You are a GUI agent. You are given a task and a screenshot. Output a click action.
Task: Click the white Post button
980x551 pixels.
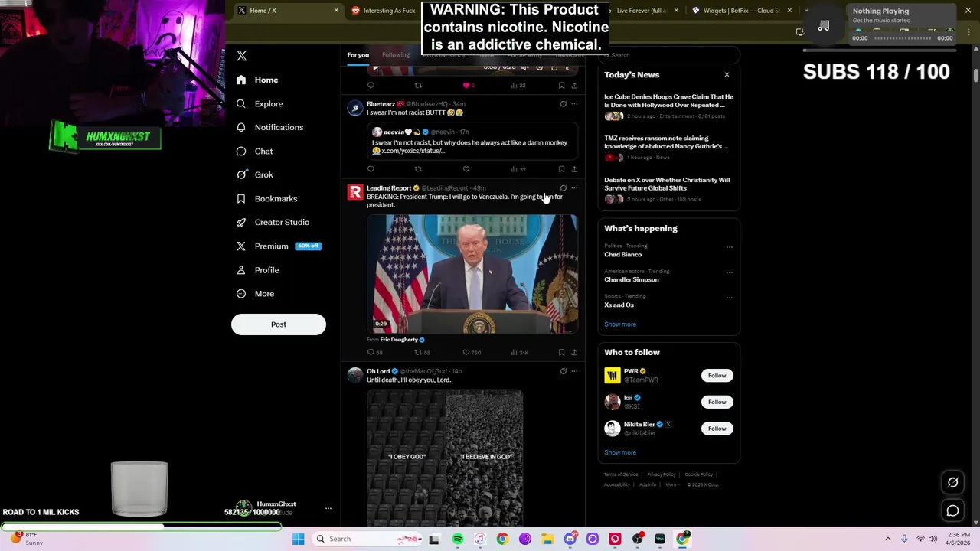point(279,324)
